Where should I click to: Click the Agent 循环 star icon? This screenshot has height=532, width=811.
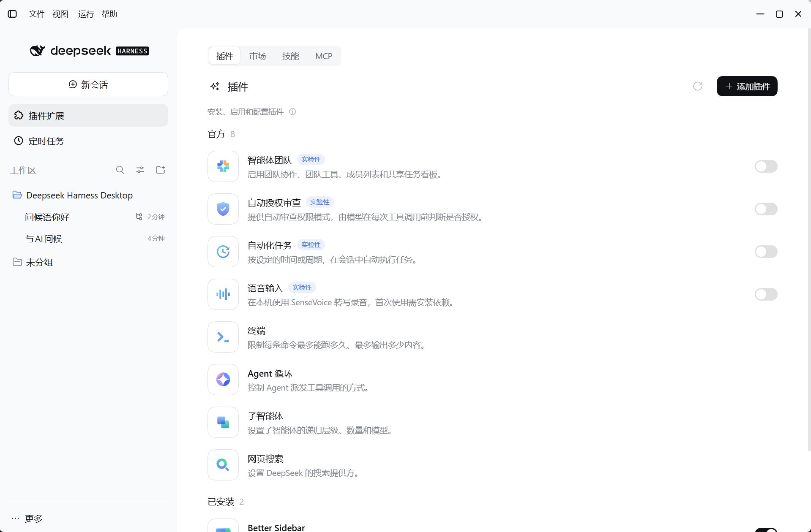[x=223, y=380]
